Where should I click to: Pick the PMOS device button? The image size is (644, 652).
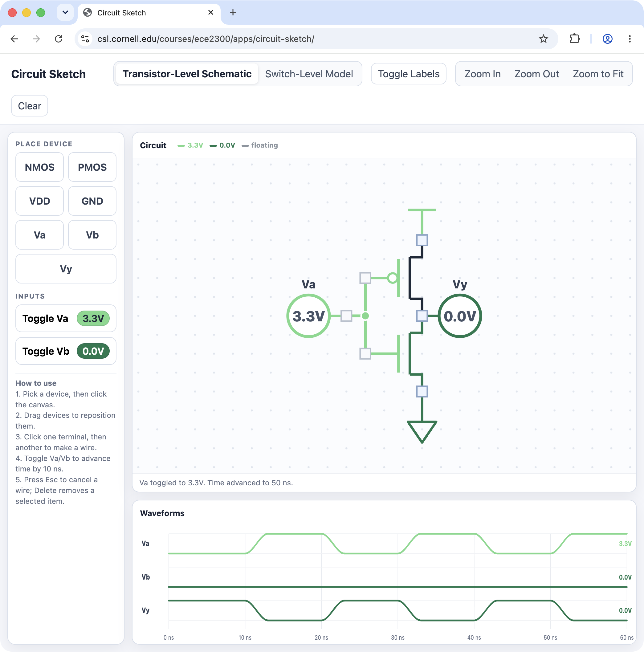(x=92, y=167)
